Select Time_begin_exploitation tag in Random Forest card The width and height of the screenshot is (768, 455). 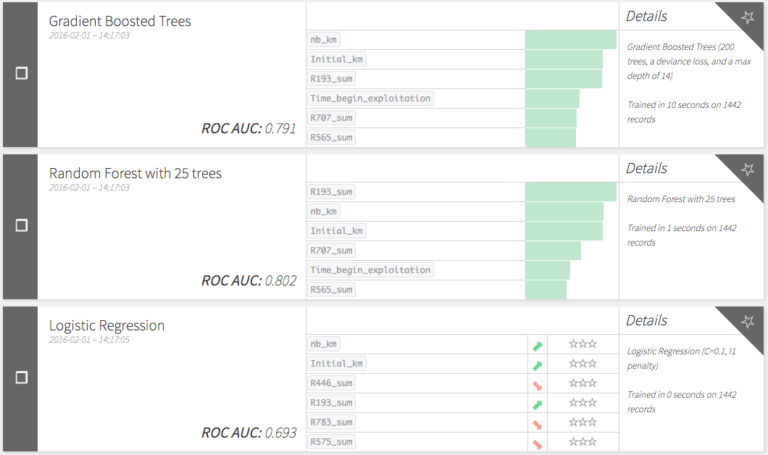point(371,270)
